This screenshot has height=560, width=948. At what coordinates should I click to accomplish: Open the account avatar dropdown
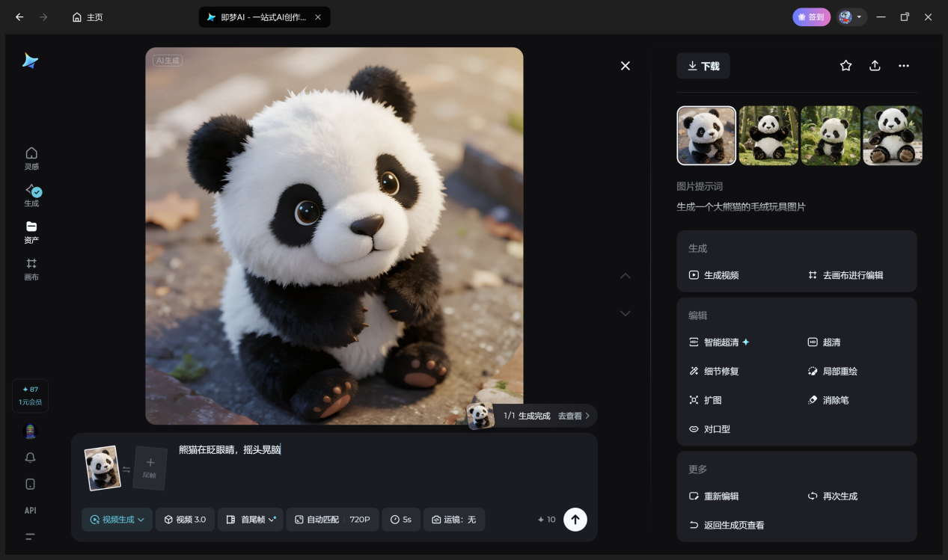(851, 17)
